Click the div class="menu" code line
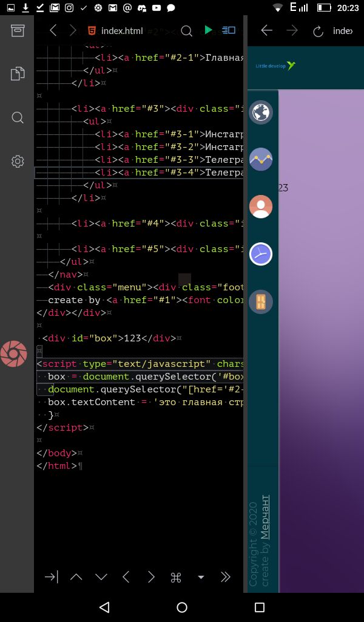Image resolution: width=364 pixels, height=622 pixels. click(x=139, y=287)
